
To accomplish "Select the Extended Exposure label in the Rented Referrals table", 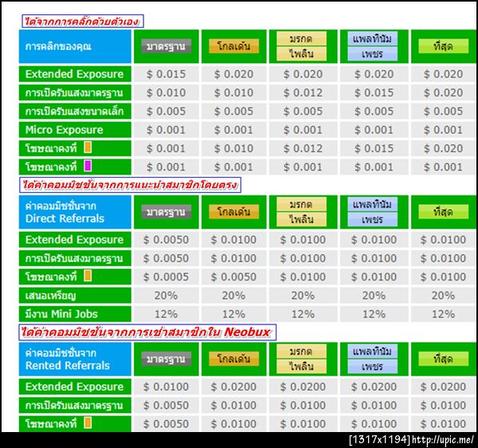I will coord(75,387).
